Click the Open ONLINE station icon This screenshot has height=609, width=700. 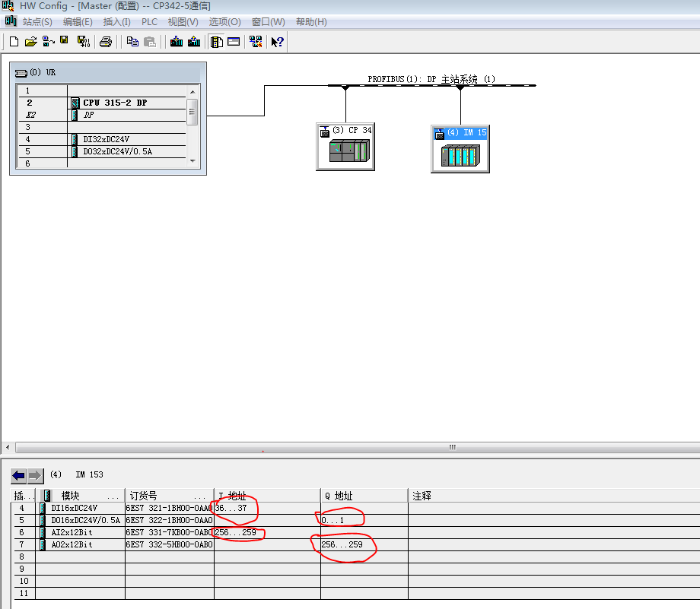[x=48, y=42]
